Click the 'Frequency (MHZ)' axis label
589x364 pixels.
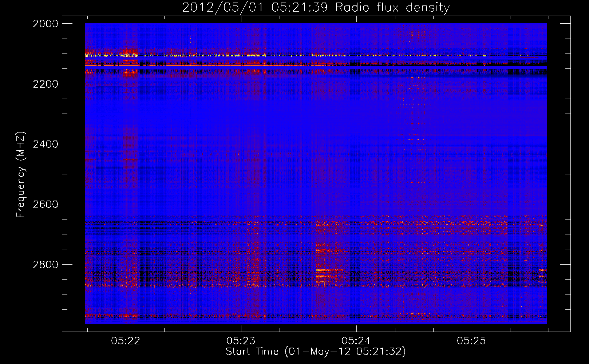21,175
